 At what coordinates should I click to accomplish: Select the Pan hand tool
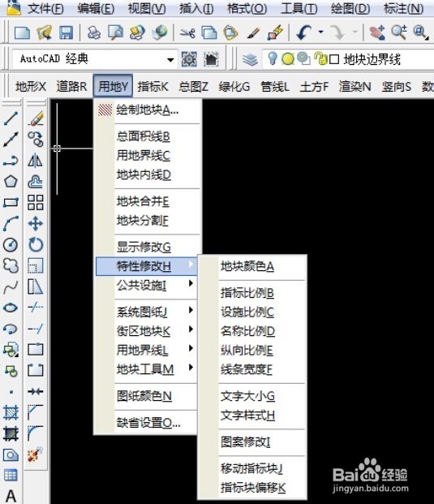pyautogui.click(x=377, y=32)
